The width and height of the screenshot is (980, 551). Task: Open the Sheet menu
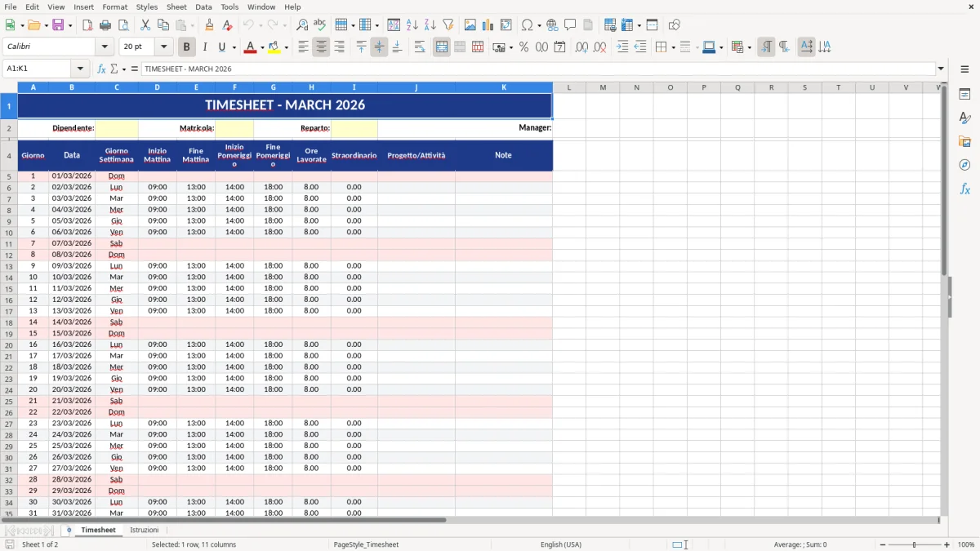176,7
